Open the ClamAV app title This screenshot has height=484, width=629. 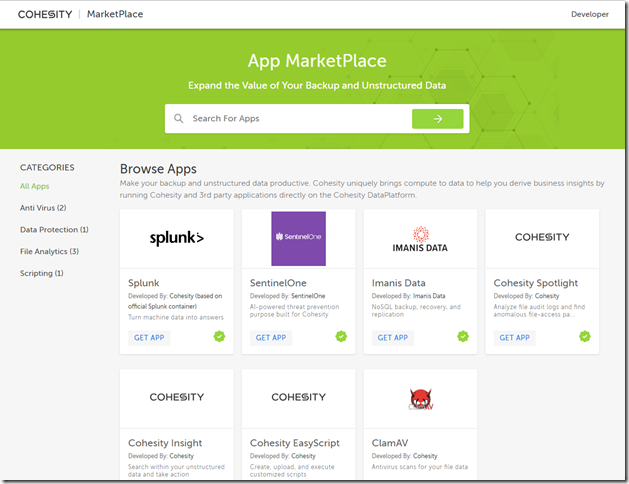coord(390,443)
